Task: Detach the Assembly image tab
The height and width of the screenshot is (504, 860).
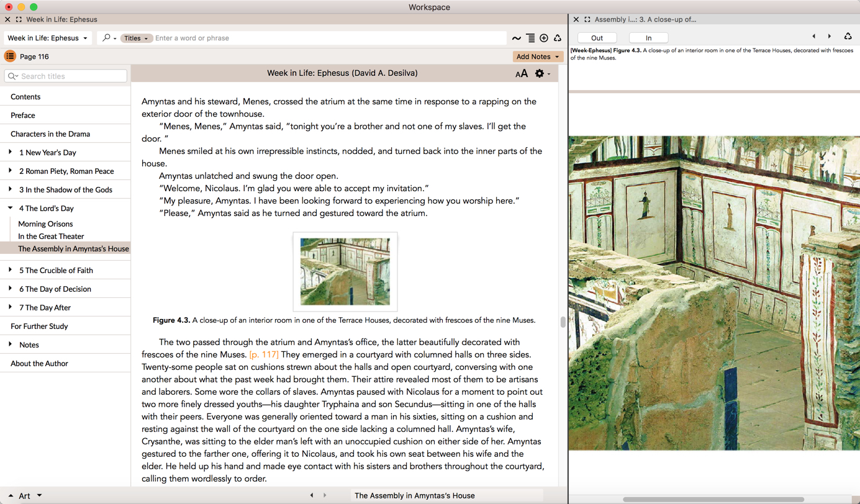Action: pos(587,20)
